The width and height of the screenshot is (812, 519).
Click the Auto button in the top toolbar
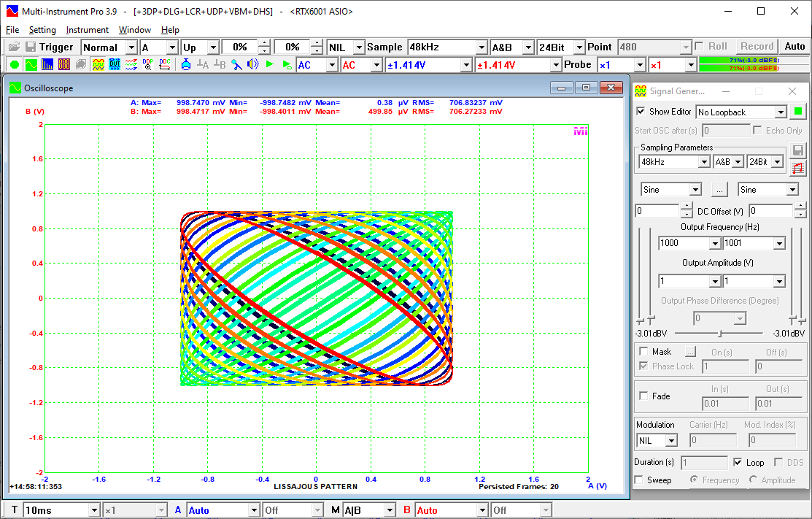point(794,47)
